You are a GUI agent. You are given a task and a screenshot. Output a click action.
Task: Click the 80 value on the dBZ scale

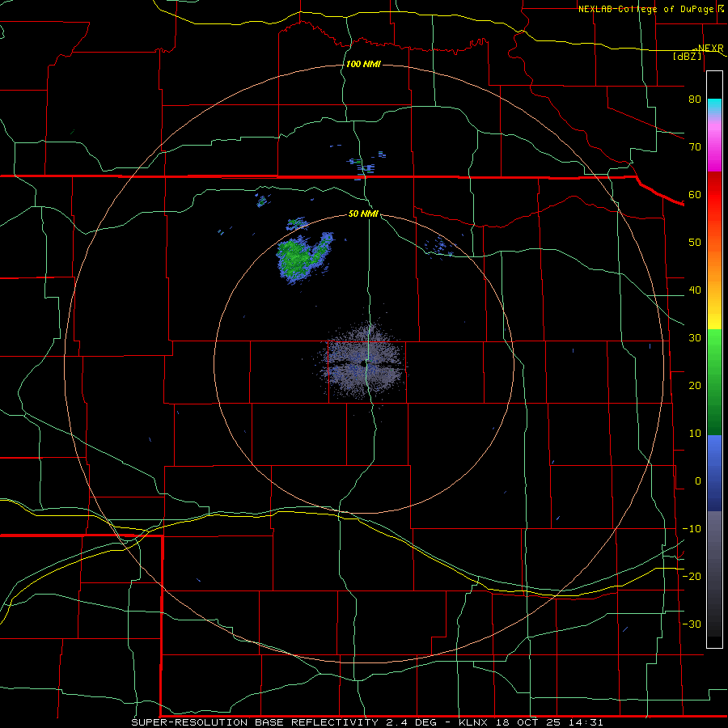coord(695,99)
